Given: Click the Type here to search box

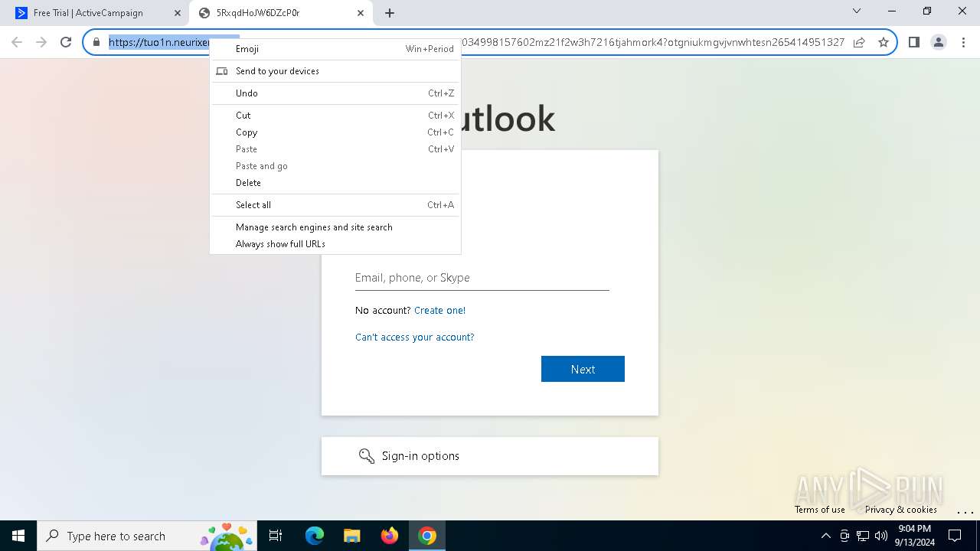Looking at the screenshot, I should (147, 536).
